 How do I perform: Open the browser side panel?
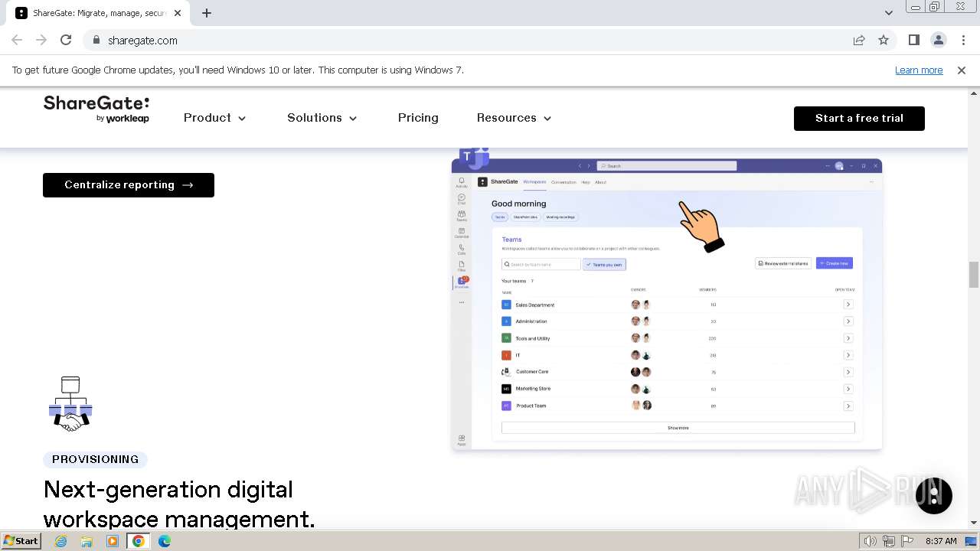pos(914,40)
